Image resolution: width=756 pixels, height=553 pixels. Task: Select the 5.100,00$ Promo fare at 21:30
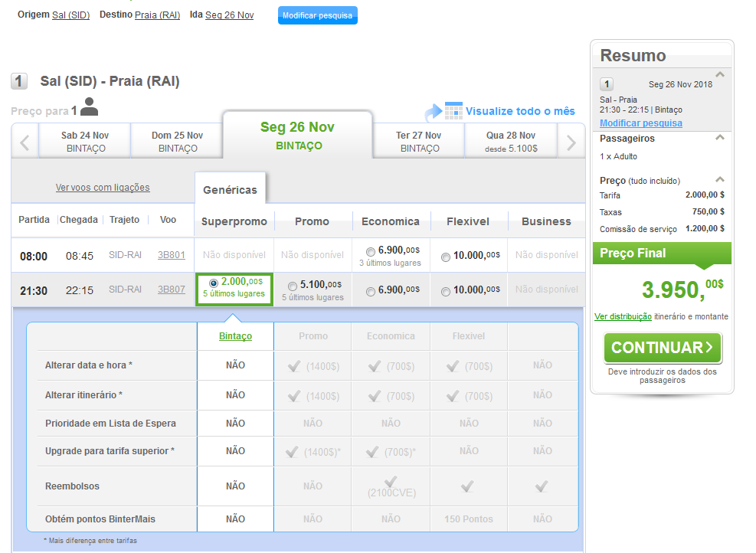(x=293, y=286)
